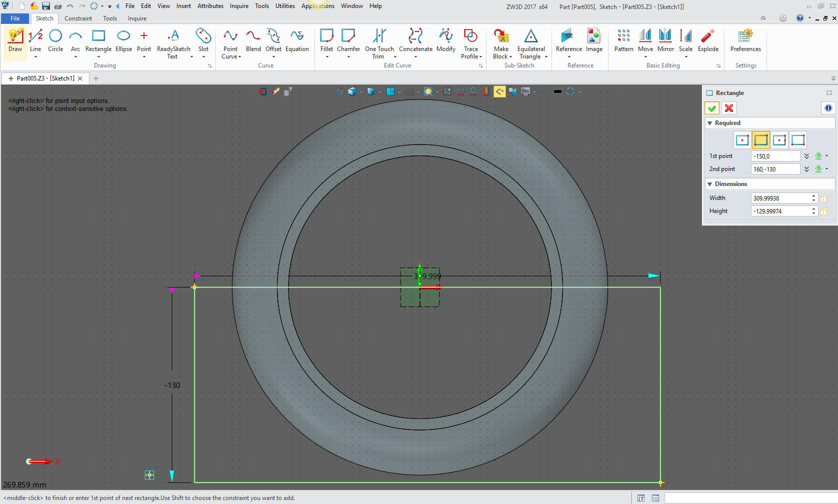
Task: Show Rectangle command info
Action: coord(828,108)
